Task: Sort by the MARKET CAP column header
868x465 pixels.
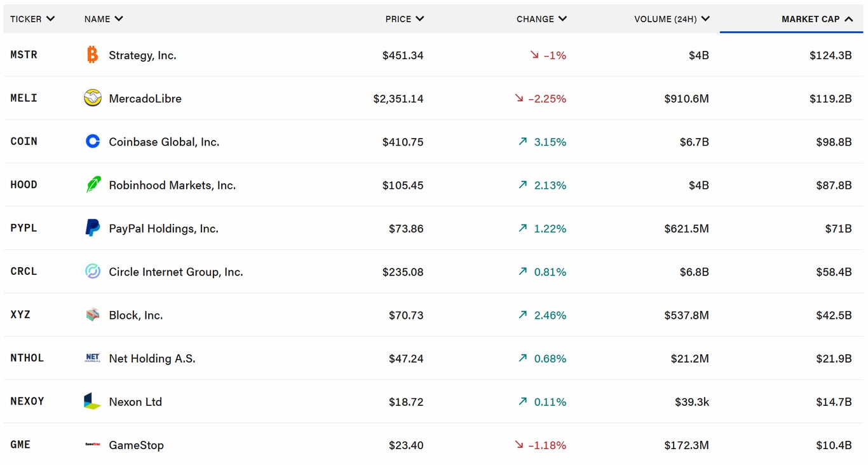Action: point(817,19)
